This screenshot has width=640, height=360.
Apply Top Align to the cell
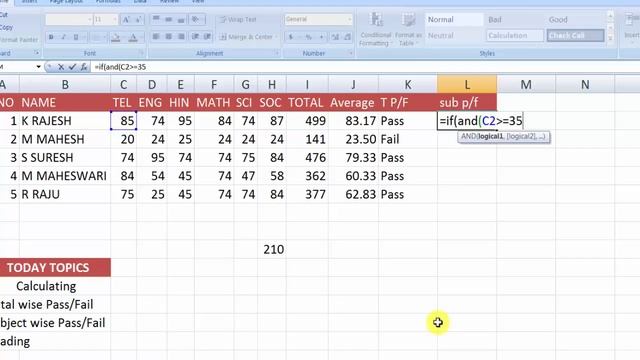156,19
